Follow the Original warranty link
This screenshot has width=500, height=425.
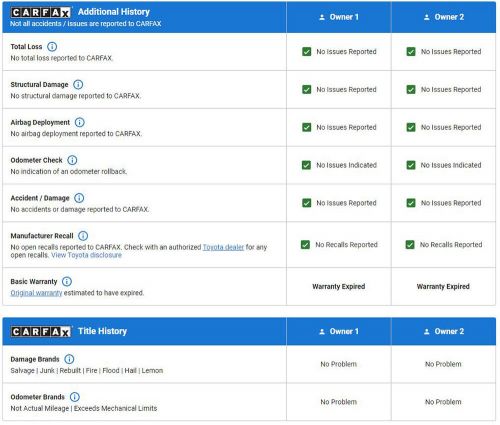point(36,293)
